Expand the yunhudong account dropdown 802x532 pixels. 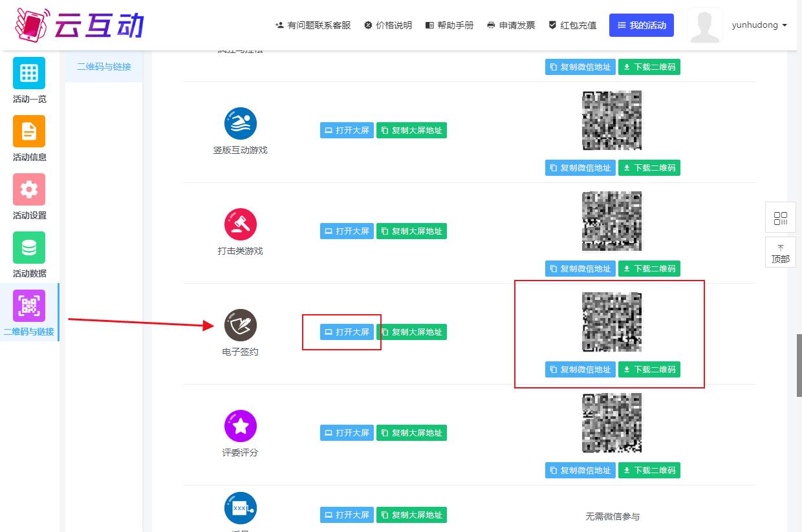[759, 25]
